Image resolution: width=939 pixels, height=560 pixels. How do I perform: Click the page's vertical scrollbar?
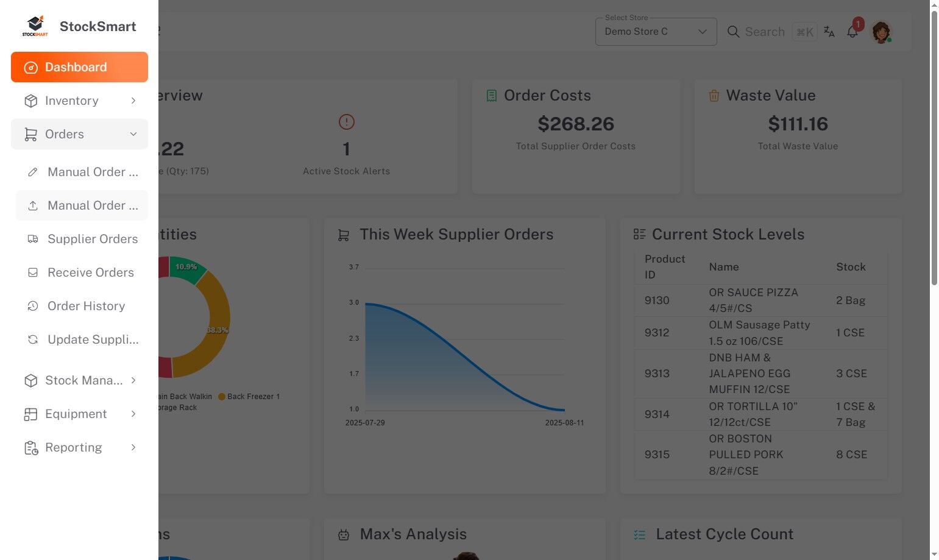click(934, 146)
